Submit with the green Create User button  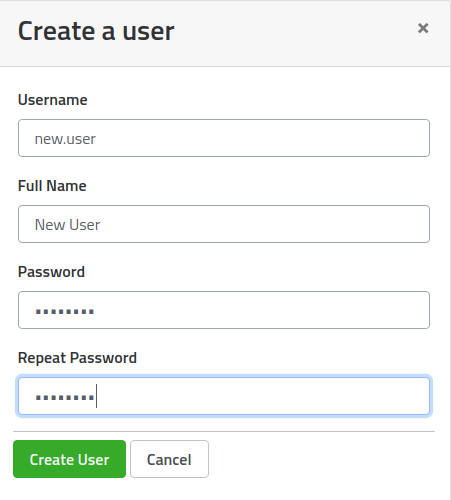click(x=69, y=459)
